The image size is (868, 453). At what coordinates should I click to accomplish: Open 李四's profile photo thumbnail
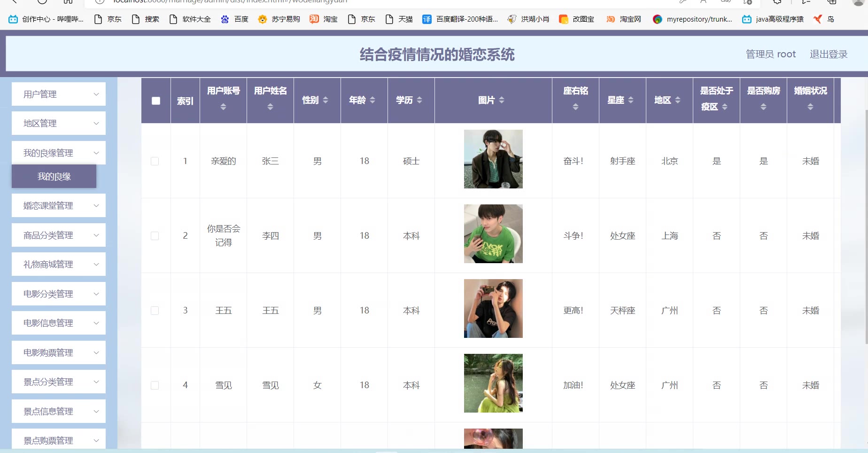point(493,234)
